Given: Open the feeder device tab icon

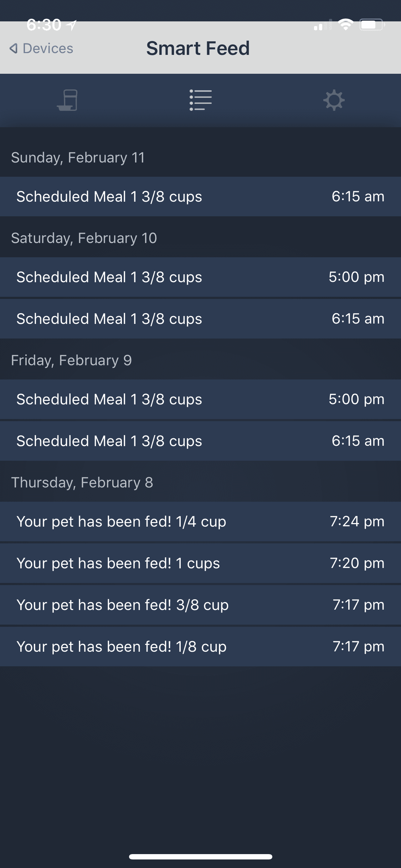Looking at the screenshot, I should 67,100.
